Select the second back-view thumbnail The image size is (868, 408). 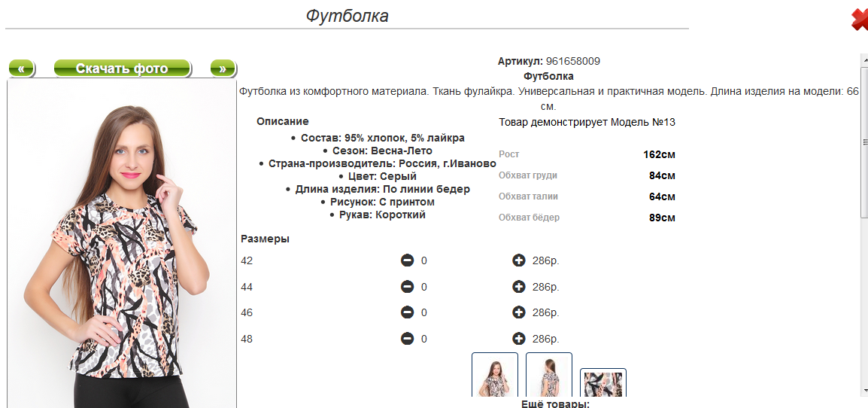tap(549, 375)
